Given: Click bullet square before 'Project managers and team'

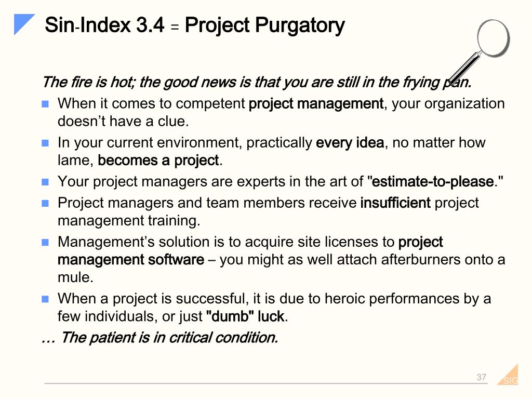Looking at the screenshot, I should (x=45, y=203).
